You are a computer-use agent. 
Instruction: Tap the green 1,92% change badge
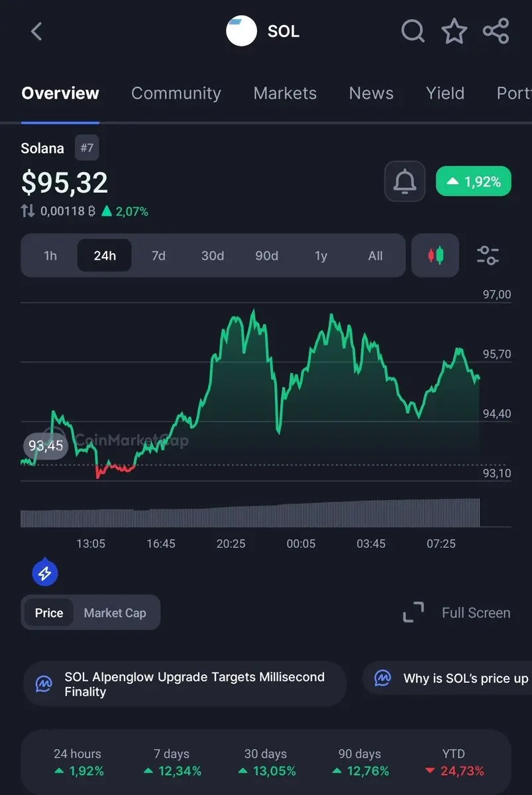(473, 182)
